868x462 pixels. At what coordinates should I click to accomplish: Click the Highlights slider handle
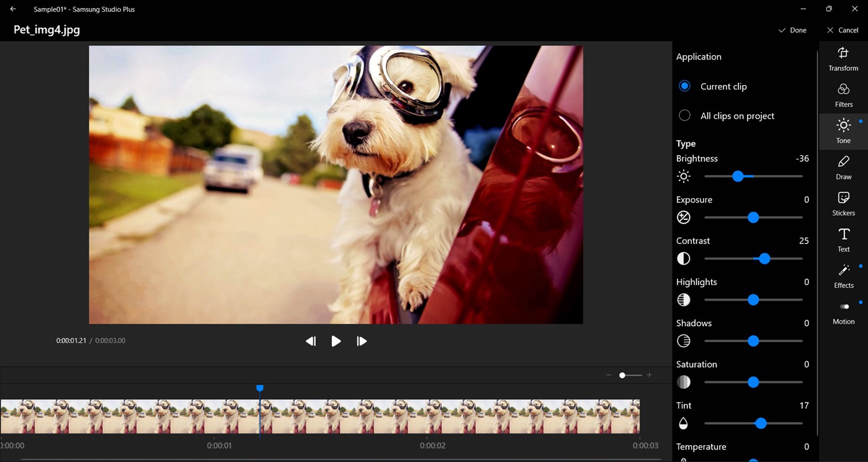[753, 300]
